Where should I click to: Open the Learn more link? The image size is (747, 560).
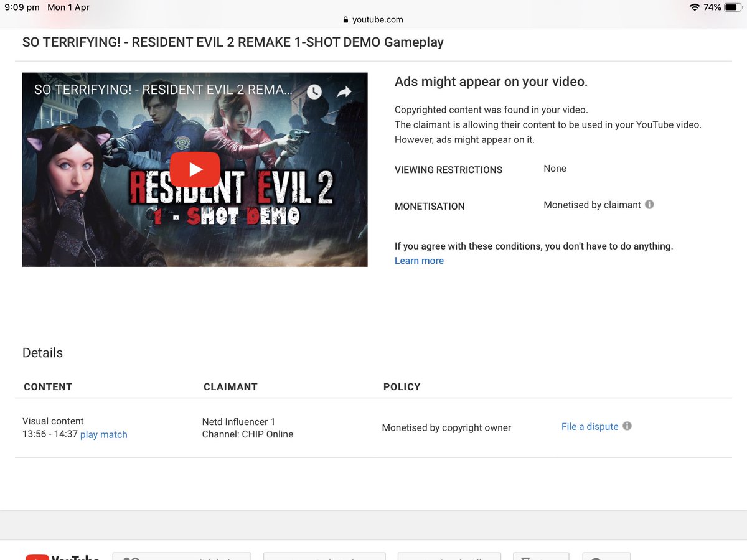click(x=419, y=261)
